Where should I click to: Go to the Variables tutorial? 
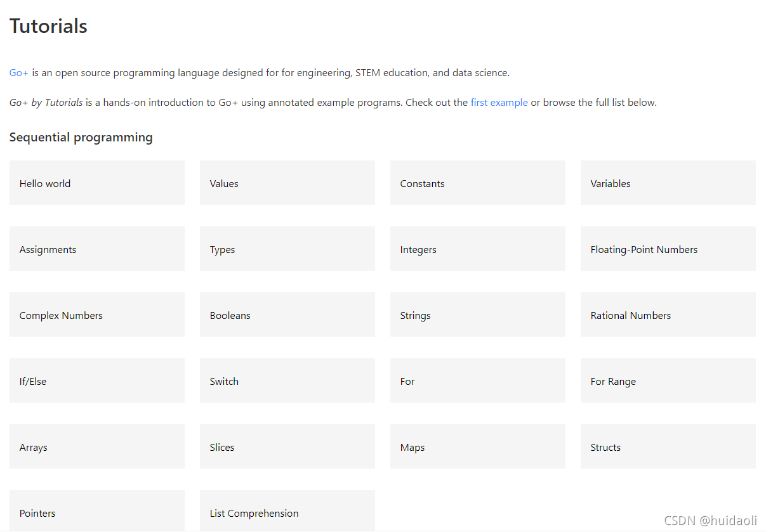[x=668, y=183]
